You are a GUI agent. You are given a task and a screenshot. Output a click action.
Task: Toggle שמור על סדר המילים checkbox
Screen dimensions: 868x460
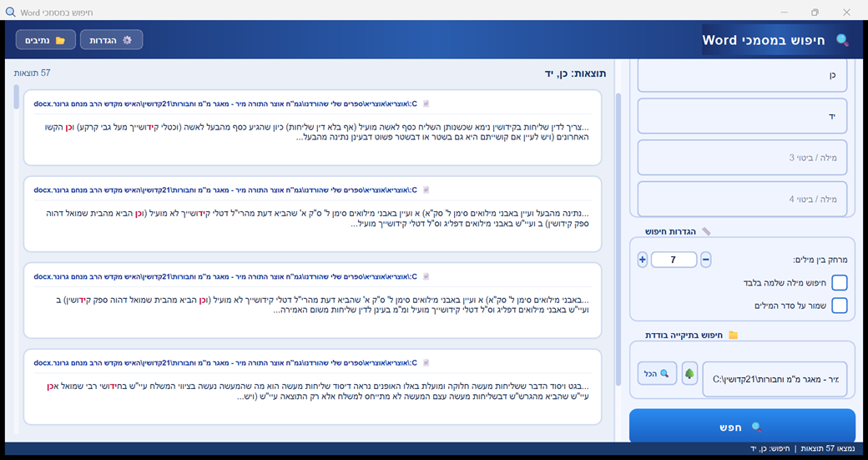click(x=839, y=306)
